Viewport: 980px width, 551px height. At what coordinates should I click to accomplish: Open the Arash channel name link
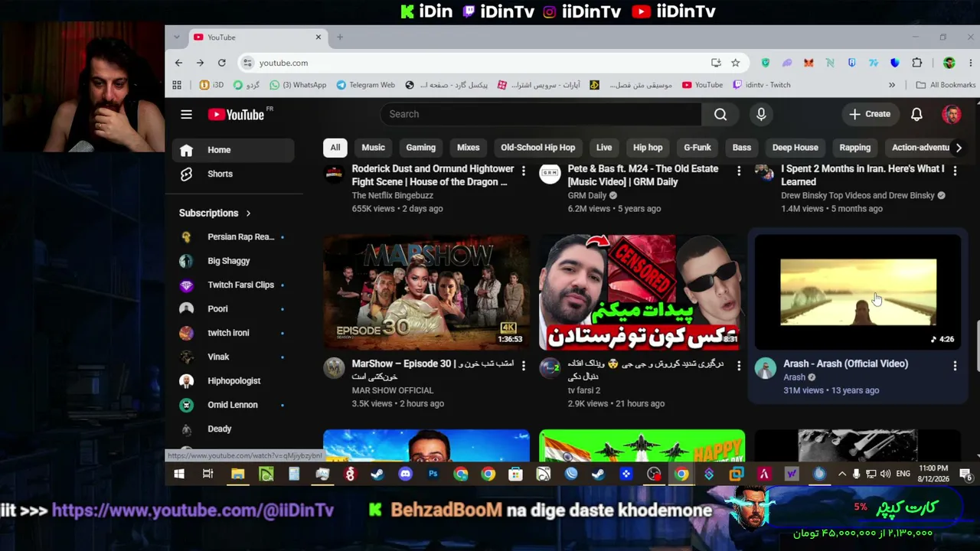pos(794,377)
